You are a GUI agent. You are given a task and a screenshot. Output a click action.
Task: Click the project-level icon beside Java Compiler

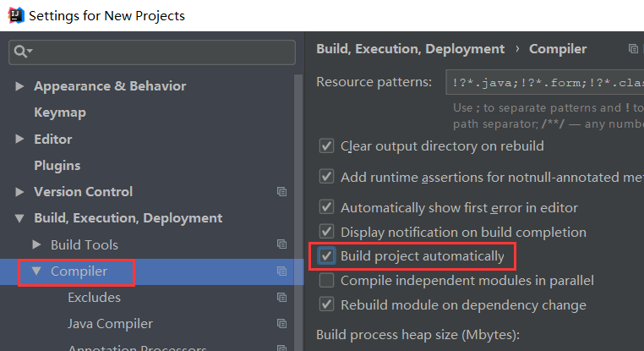pyautogui.click(x=281, y=324)
